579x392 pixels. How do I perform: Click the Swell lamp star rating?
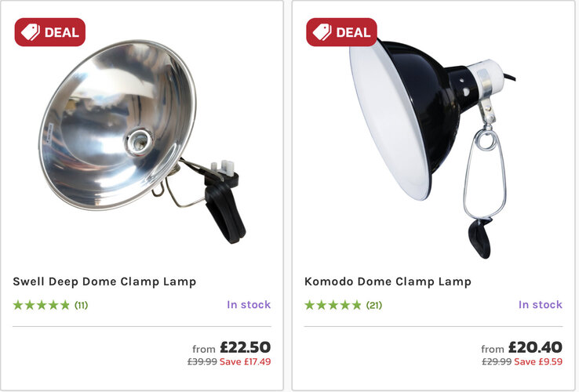click(x=42, y=305)
